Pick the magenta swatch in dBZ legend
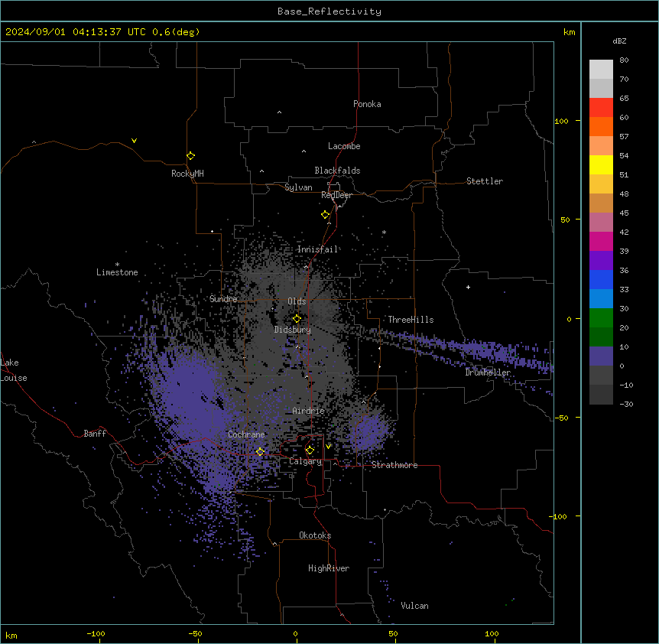This screenshot has width=659, height=644. (601, 241)
